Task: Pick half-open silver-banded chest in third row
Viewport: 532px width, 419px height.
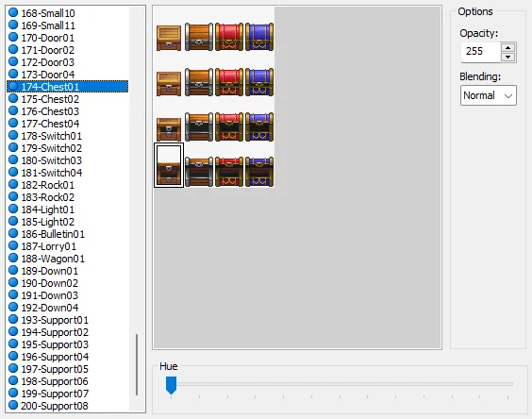Action: click(199, 127)
